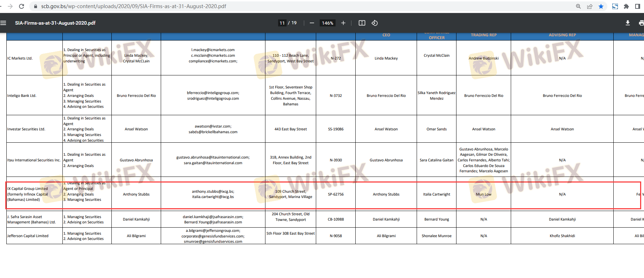View site information via lock icon
The height and width of the screenshot is (278, 644).
click(x=35, y=6)
